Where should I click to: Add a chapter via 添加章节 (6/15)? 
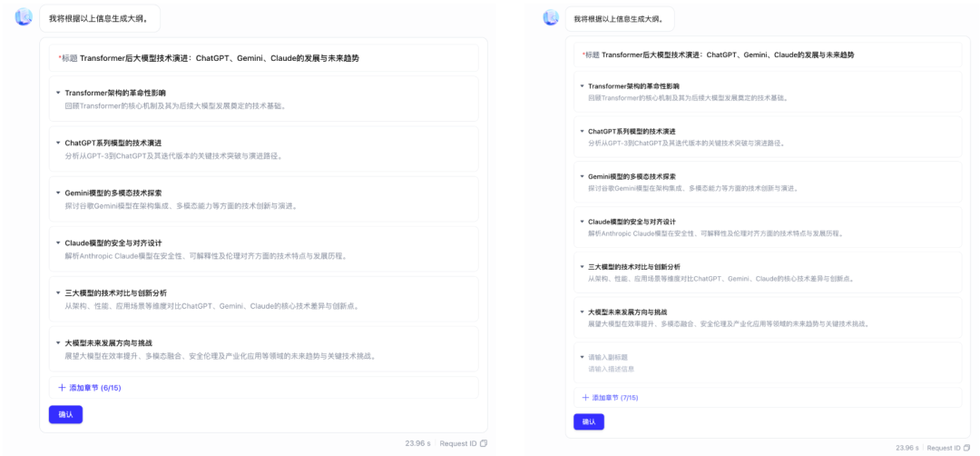click(264, 388)
